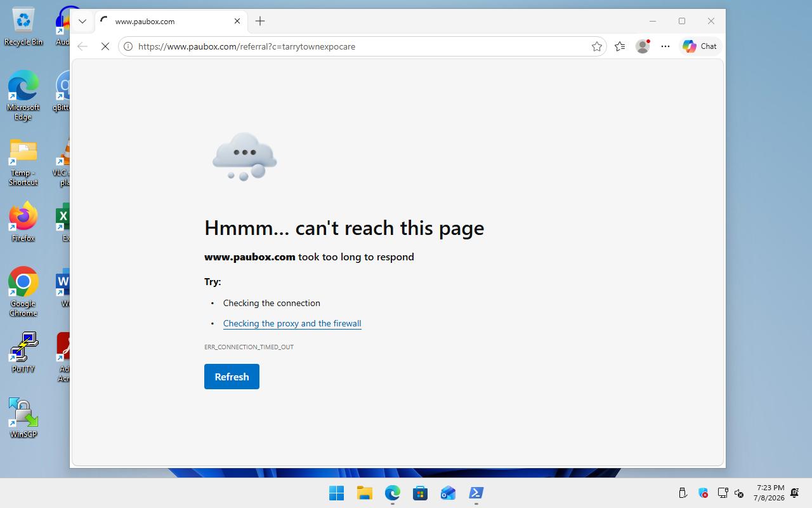The image size is (812, 508).
Task: Click the "Hmmm... can't reach this page" heading
Action: click(344, 228)
